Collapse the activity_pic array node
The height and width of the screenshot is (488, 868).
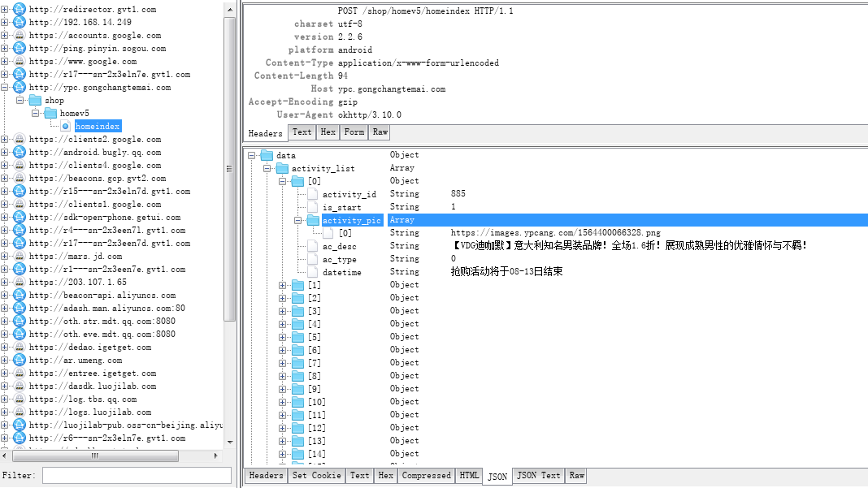point(297,220)
